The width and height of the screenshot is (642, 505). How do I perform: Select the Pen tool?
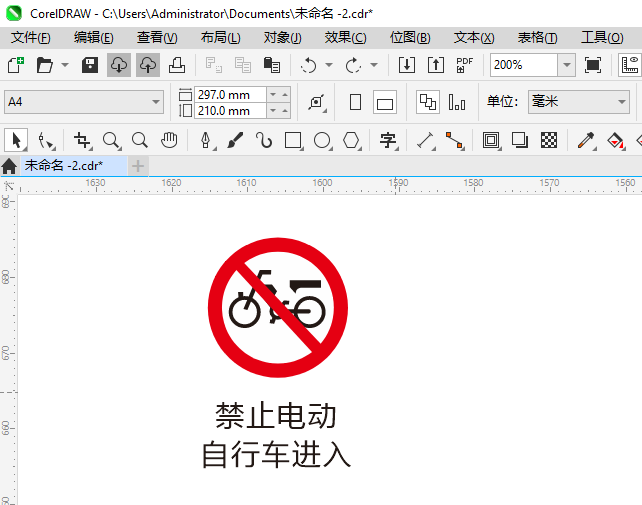coord(206,140)
